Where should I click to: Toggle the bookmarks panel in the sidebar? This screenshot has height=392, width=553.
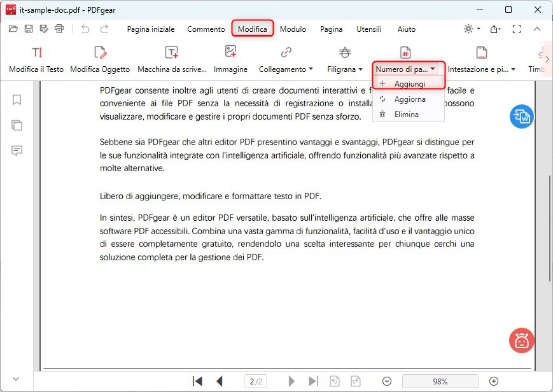coord(16,100)
